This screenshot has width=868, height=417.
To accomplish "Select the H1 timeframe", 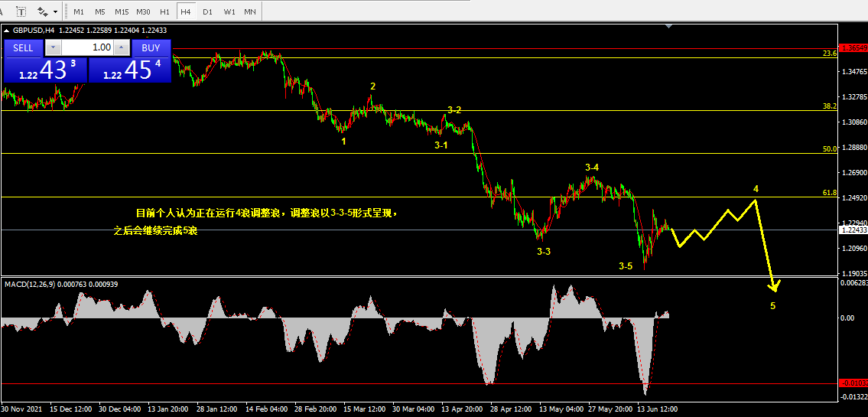I will [164, 11].
